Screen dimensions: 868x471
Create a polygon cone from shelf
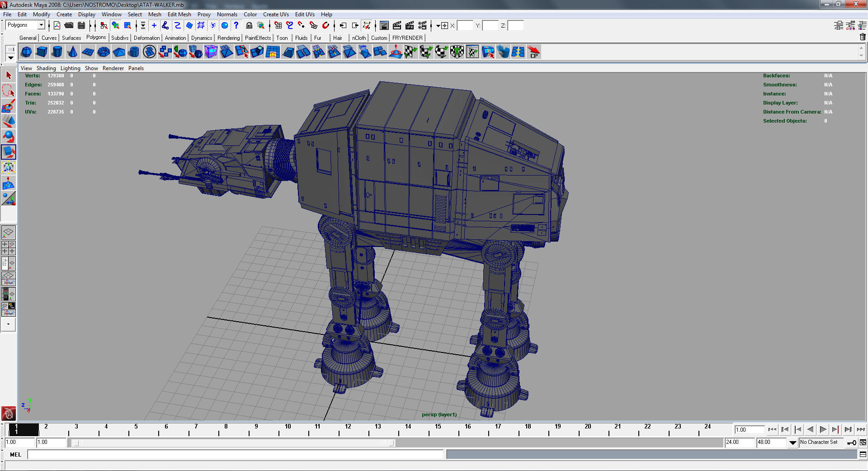(x=72, y=52)
